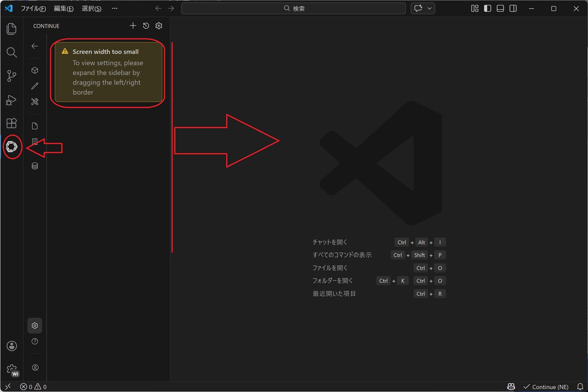Screen dimensions: 588x392
Task: Open the Customize Layout control
Action: 474,8
